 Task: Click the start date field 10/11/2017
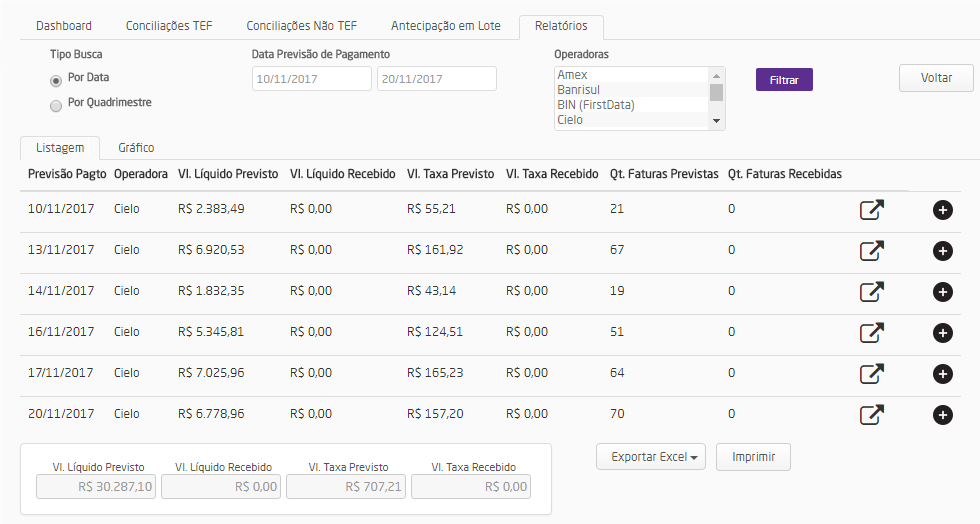(x=311, y=79)
